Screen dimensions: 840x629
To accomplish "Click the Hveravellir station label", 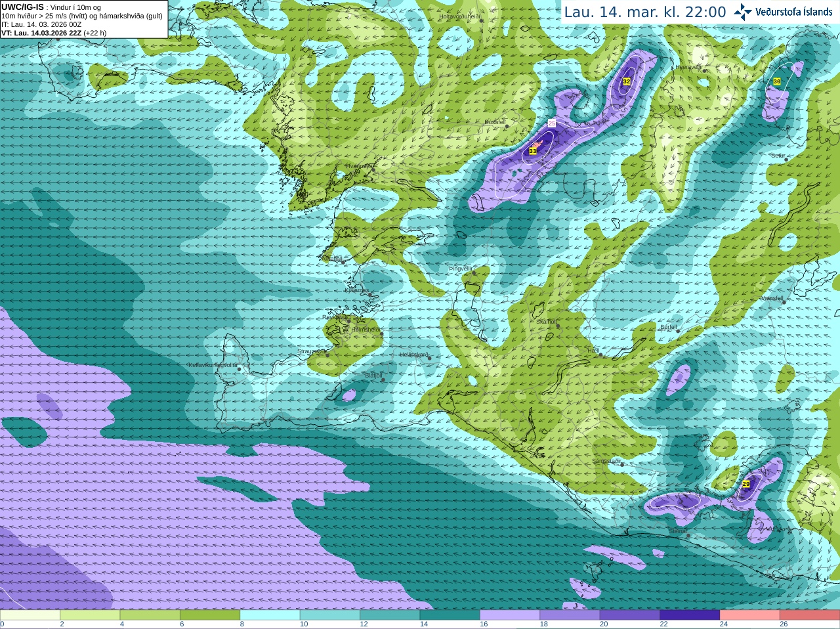I will click(x=689, y=67).
